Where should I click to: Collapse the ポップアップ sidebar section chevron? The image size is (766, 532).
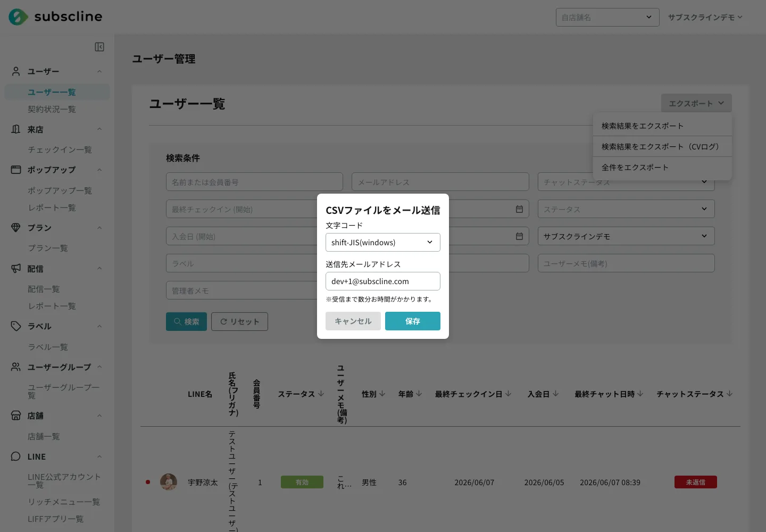point(99,170)
